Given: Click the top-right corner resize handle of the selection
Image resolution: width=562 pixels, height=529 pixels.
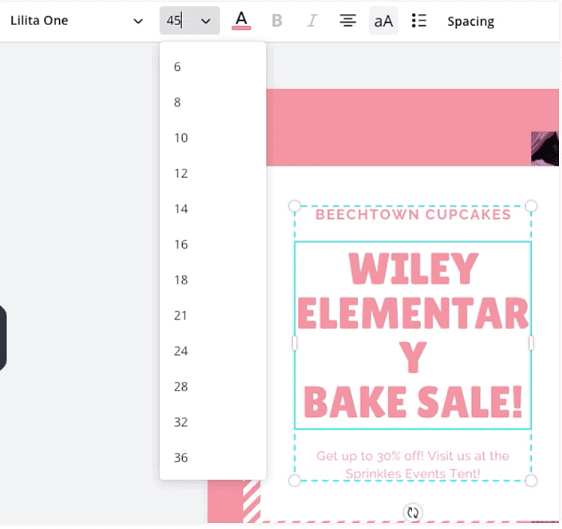Looking at the screenshot, I should point(531,206).
